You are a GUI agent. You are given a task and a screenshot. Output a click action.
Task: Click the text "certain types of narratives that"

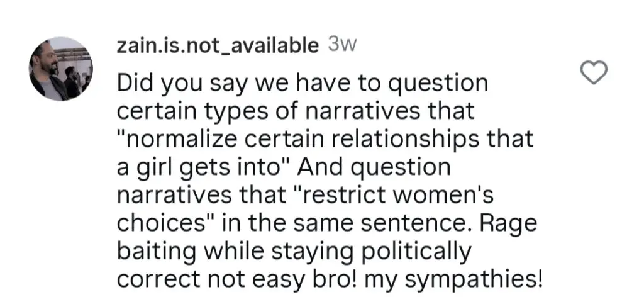coord(296,111)
